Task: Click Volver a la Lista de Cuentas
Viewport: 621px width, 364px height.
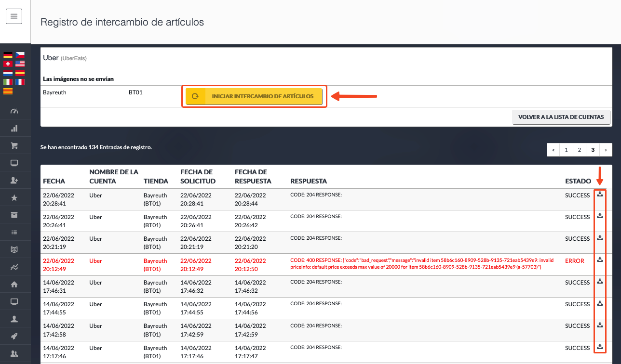Action: (561, 117)
